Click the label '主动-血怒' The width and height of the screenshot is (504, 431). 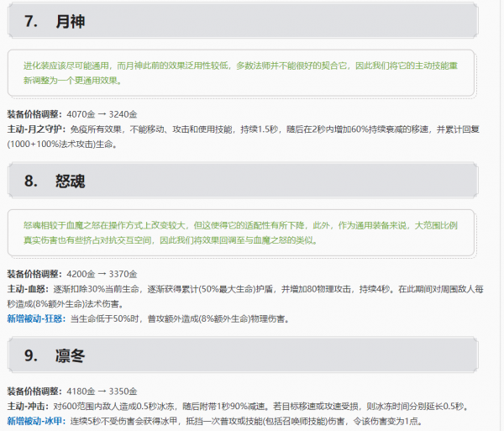[26, 289]
